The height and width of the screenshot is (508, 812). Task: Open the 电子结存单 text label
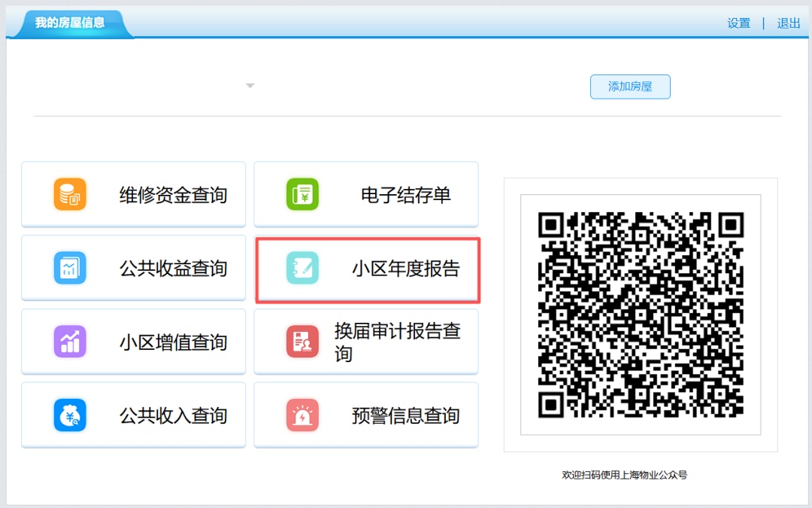(405, 196)
